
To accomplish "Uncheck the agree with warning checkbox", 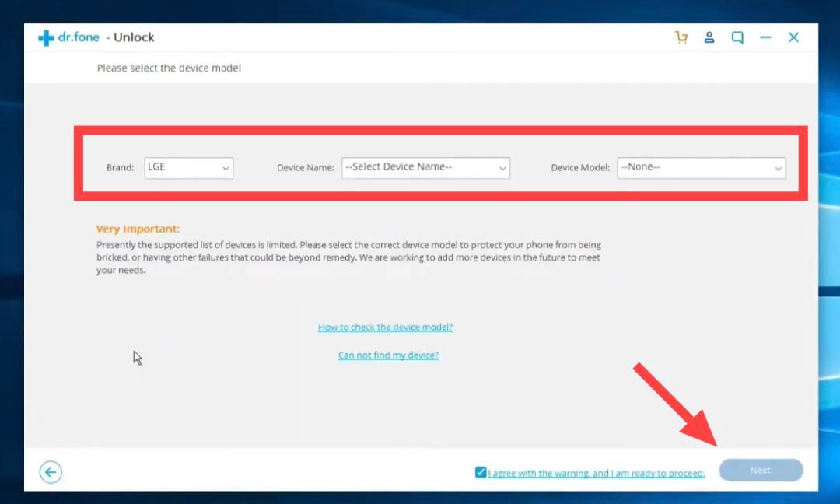I will coord(481,472).
